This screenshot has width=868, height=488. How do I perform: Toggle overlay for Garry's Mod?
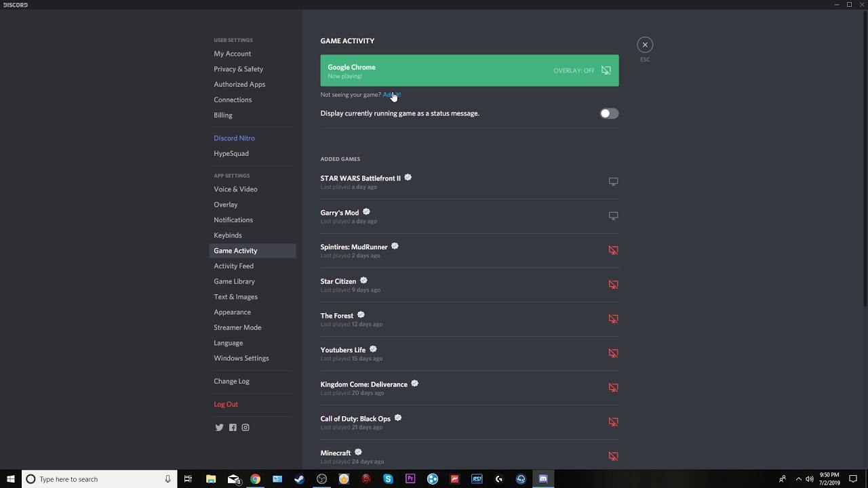(x=613, y=216)
